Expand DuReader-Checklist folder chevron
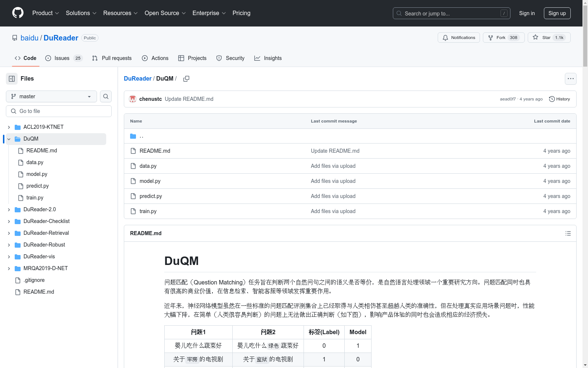 (9, 221)
